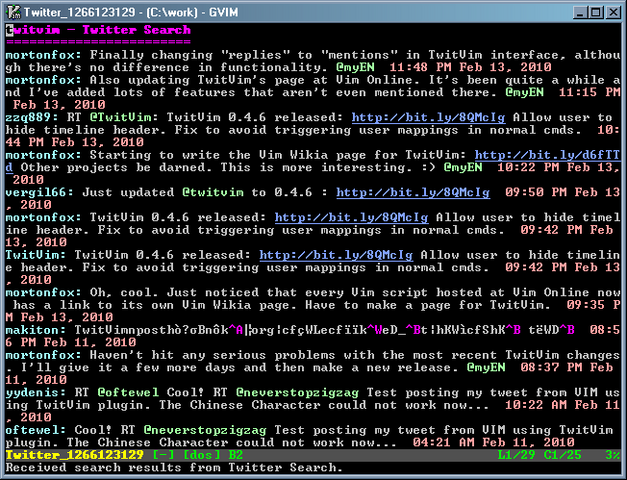The image size is (627, 480).
Task: Click C1/25 column indicator in status line
Action: click(563, 455)
